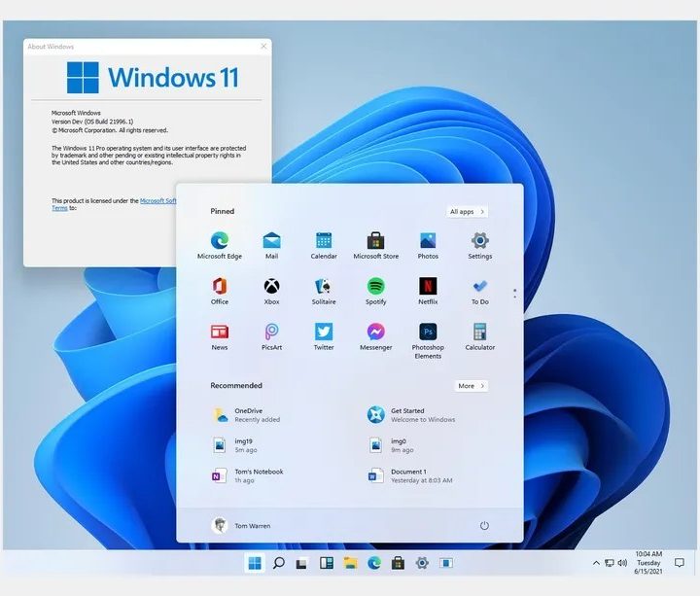Launch the Office app
The height and width of the screenshot is (596, 700).
tap(219, 291)
